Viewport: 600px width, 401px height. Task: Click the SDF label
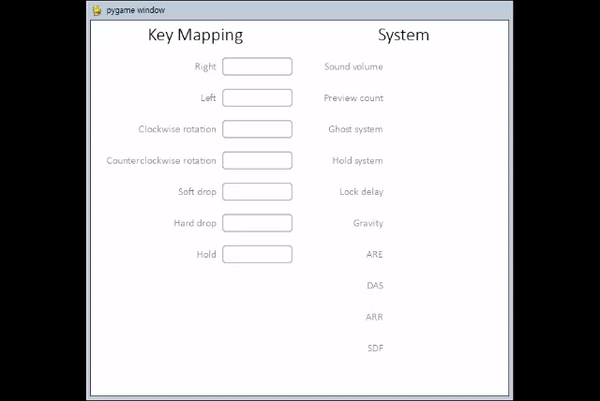click(375, 348)
